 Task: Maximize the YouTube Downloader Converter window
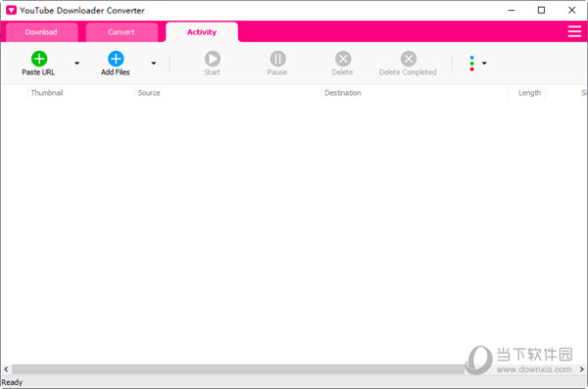click(541, 10)
